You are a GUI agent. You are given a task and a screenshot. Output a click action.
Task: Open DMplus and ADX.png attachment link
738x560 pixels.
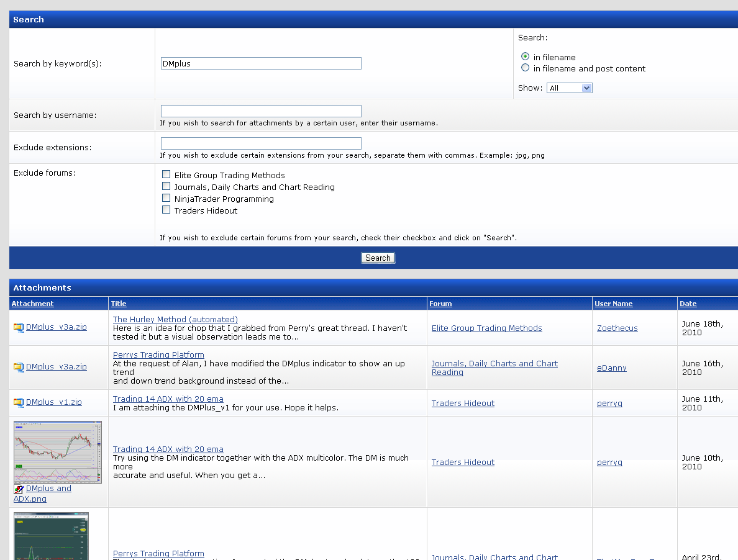point(42,494)
